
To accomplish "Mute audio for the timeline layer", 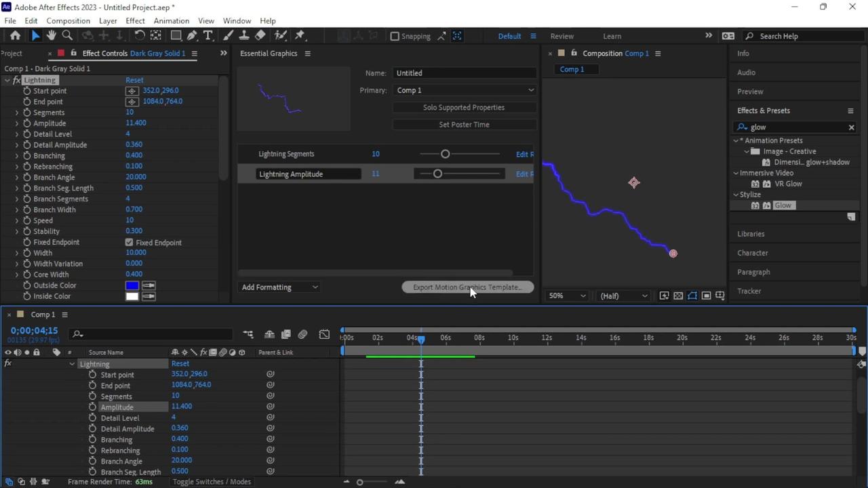I will [x=18, y=352].
